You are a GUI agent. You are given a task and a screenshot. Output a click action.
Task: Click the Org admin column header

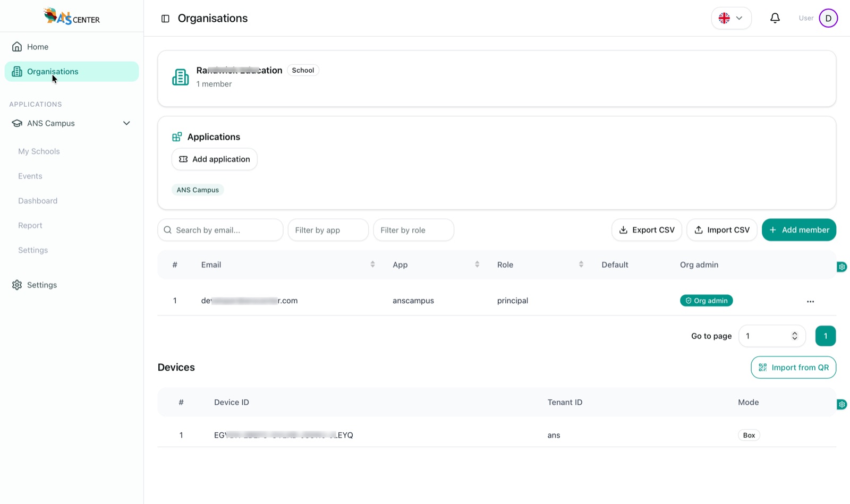(x=699, y=264)
